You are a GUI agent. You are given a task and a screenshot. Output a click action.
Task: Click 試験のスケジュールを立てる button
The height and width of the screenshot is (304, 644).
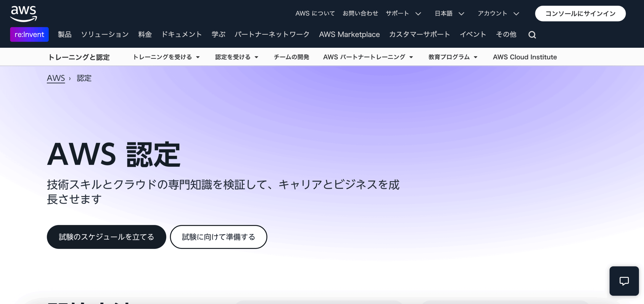[x=106, y=237]
